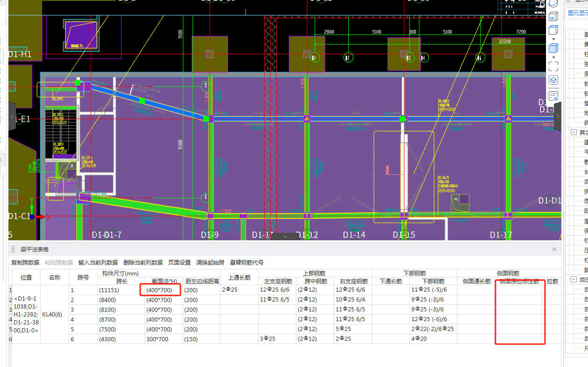This screenshot has width=588, height=367.
Task: Click row 5 right support cell 5⌀25
Action: click(353, 329)
